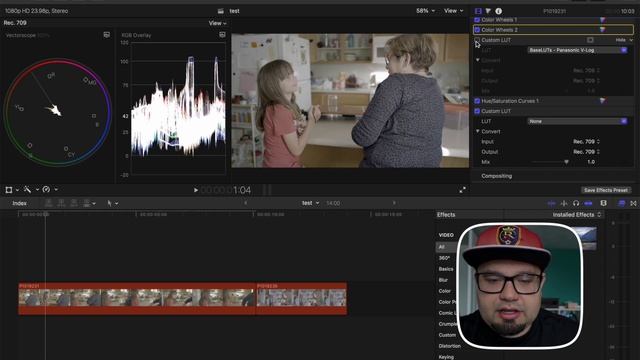Change the active LUT Input Rec. 709 popup

586,142
